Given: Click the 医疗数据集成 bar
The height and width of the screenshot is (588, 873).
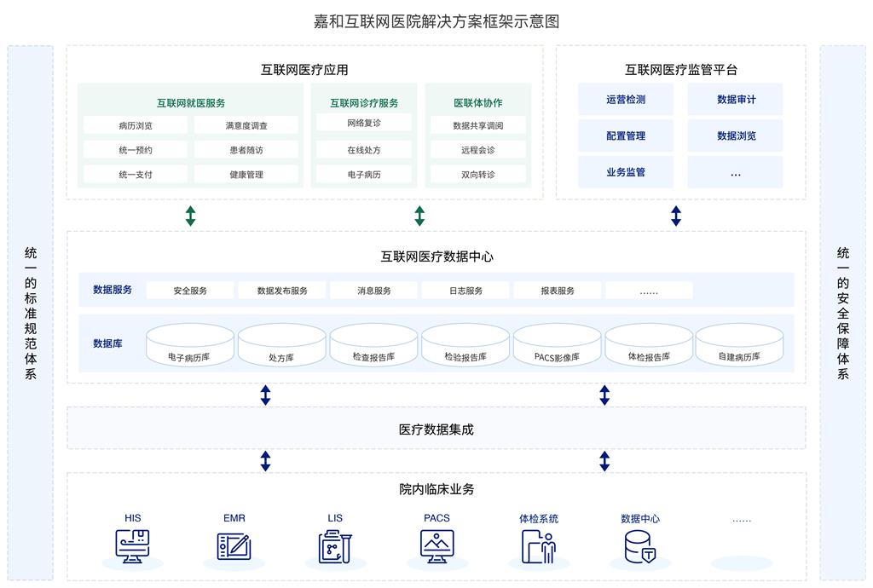Looking at the screenshot, I should pos(436,429).
